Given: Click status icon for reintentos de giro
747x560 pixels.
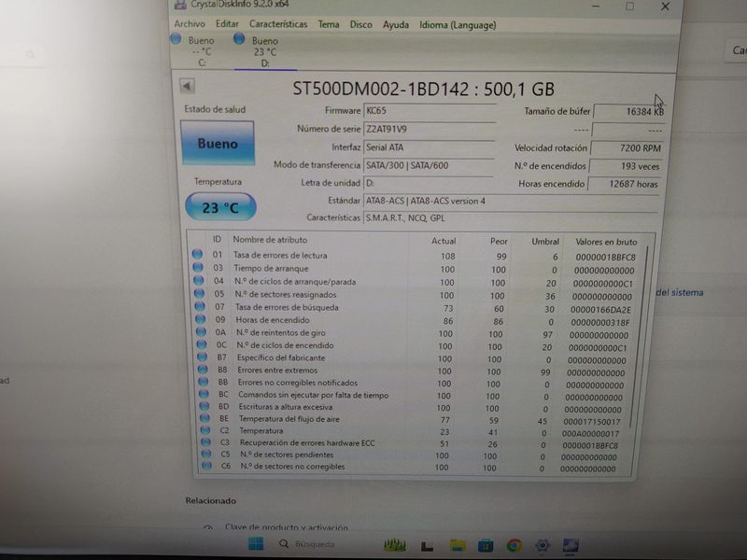Looking at the screenshot, I should [x=201, y=332].
